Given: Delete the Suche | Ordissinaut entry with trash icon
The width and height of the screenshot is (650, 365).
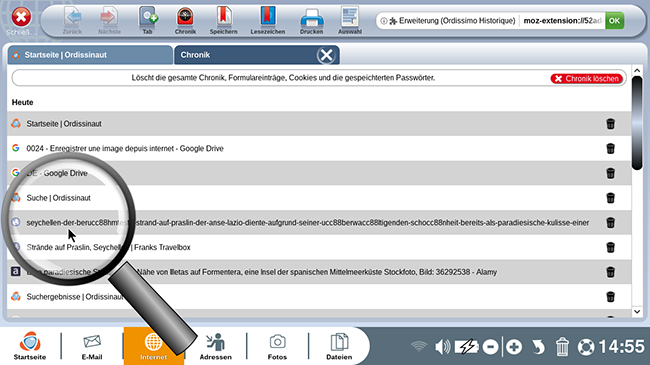Looking at the screenshot, I should (x=610, y=198).
